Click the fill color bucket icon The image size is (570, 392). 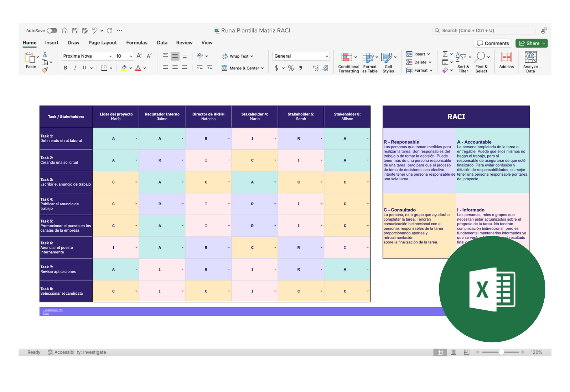124,68
